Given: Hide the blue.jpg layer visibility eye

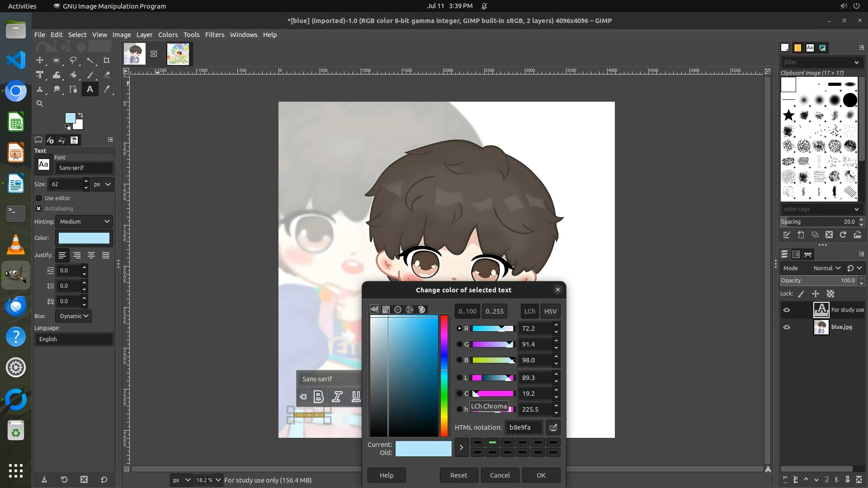Looking at the screenshot, I should click(787, 327).
